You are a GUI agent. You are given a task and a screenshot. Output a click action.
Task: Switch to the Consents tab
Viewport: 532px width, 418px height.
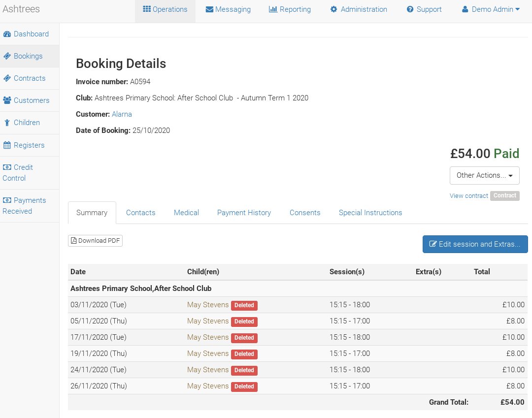pos(305,213)
